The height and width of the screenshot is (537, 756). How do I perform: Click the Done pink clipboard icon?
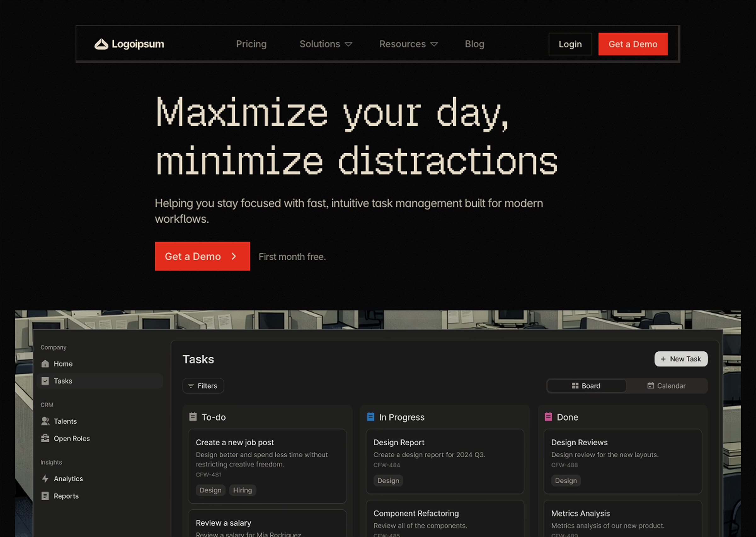pyautogui.click(x=548, y=417)
